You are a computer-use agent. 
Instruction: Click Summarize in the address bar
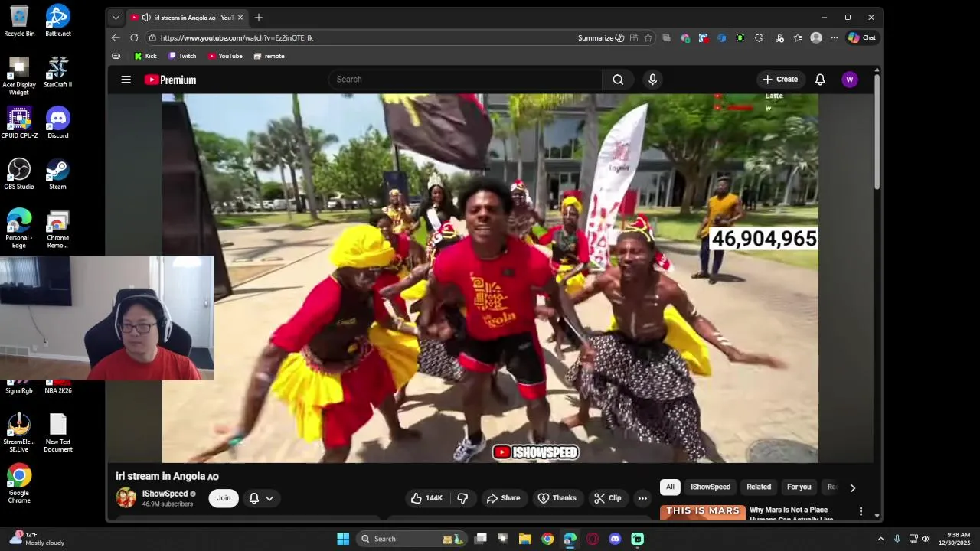tap(601, 37)
